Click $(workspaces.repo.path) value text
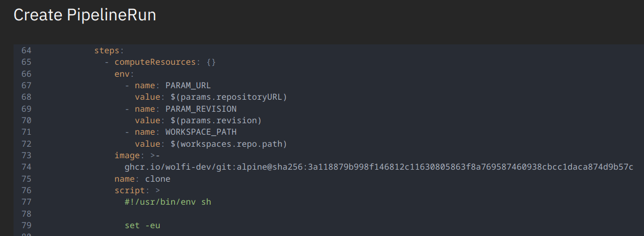 pyautogui.click(x=221, y=144)
